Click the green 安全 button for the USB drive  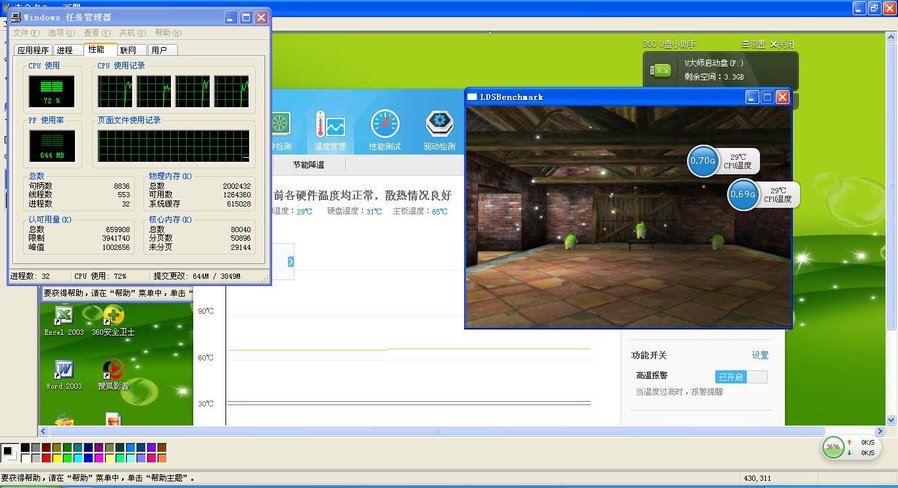pos(662,70)
